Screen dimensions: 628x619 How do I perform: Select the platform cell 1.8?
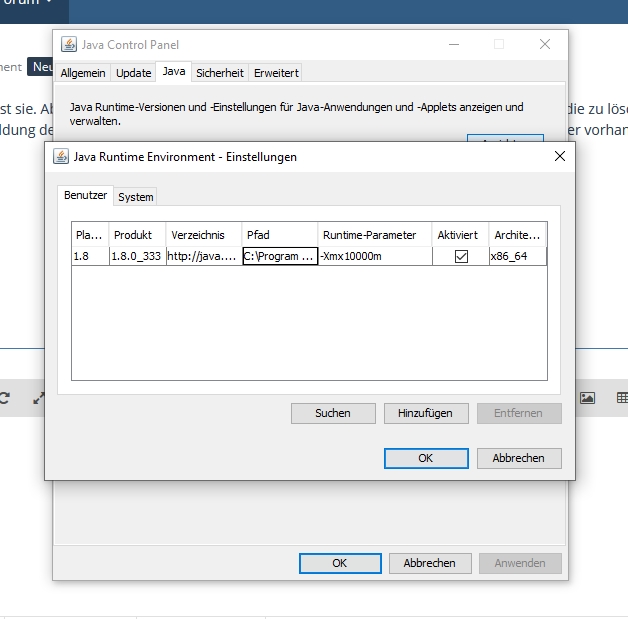click(90, 256)
